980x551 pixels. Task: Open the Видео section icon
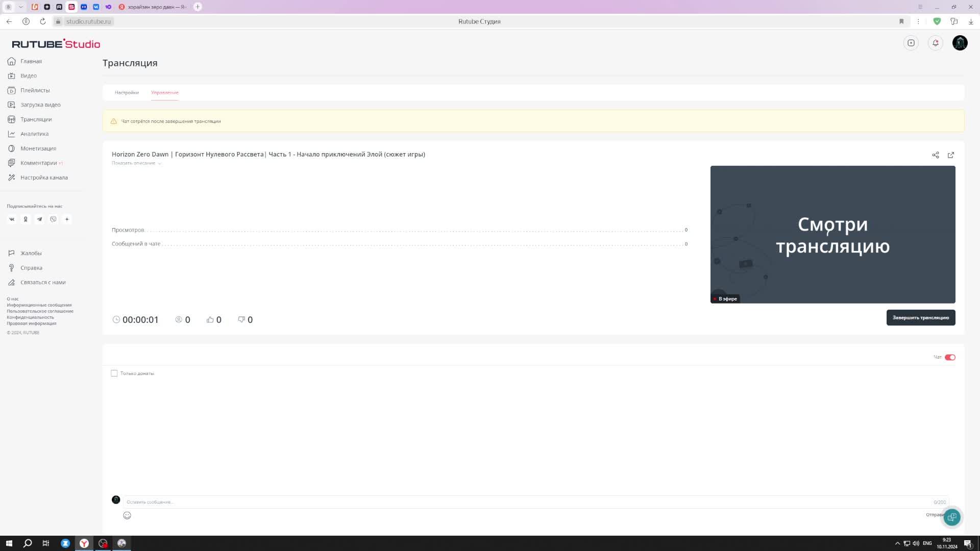point(11,76)
